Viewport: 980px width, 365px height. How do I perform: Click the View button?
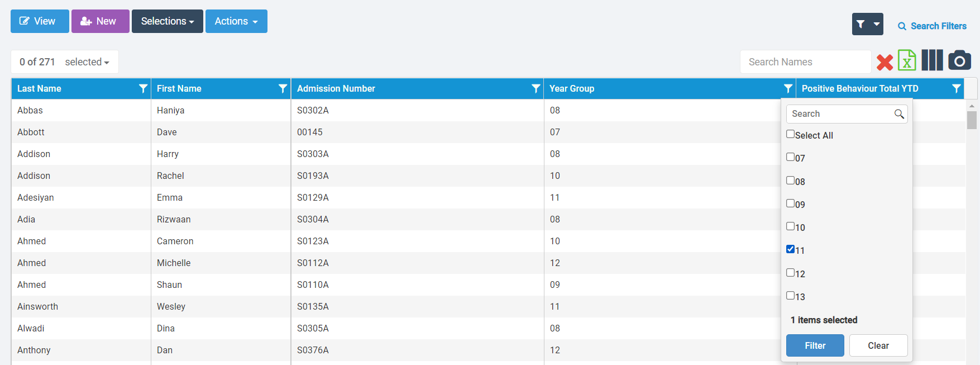pos(40,21)
